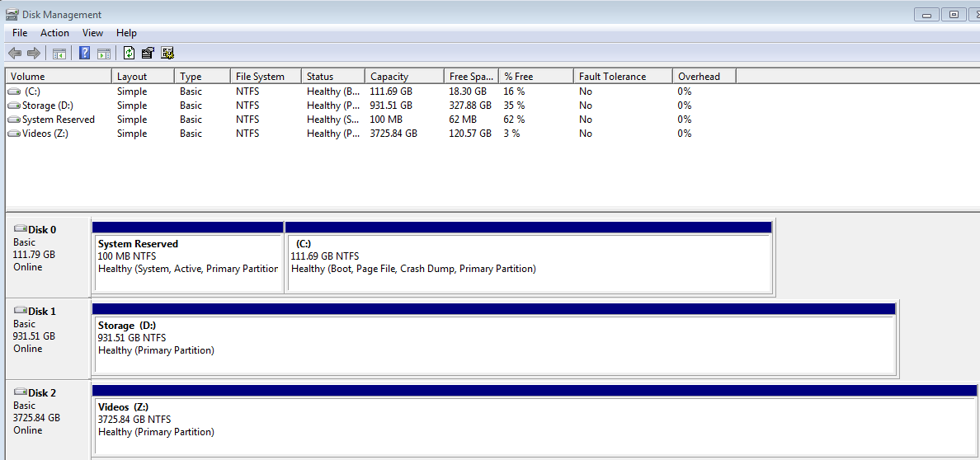Select the System Reserved partition block on Disk 0

click(x=187, y=257)
